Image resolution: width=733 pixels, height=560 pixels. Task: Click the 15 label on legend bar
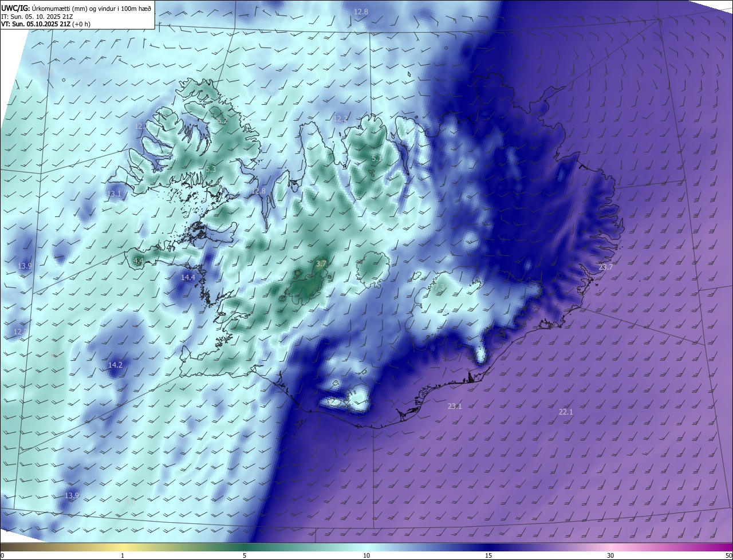488,555
